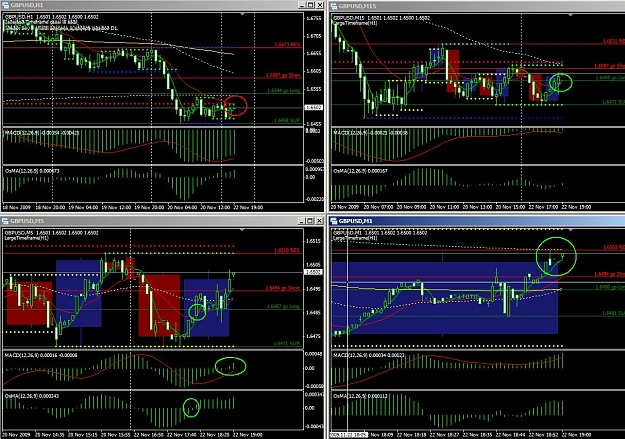Maximize the GBPUSD,M5 chart window
This screenshot has height=439, width=625.
tap(310, 220)
